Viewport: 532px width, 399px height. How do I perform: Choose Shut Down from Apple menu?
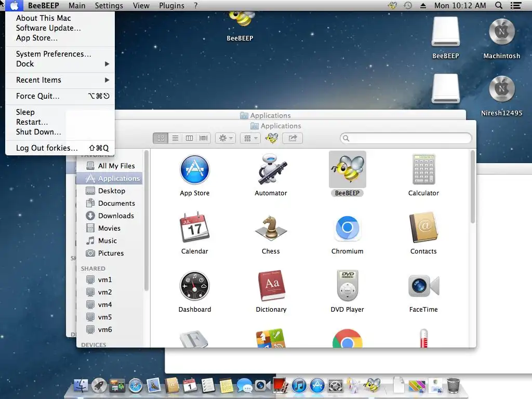click(60, 131)
